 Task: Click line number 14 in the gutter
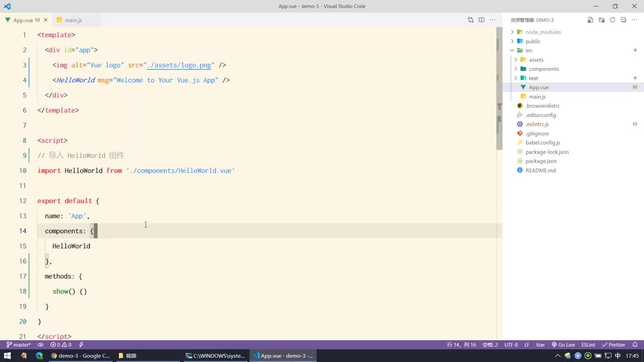coord(23,231)
